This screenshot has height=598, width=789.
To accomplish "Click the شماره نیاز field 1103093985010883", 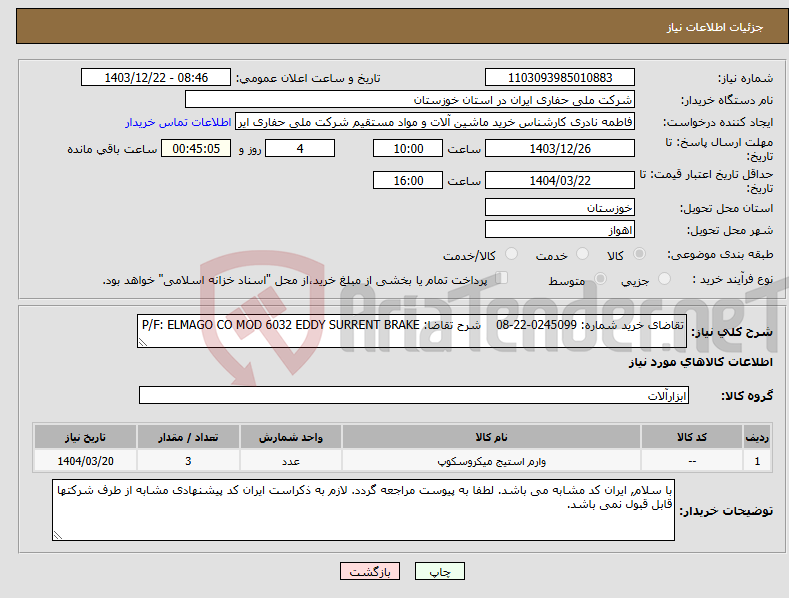I will point(560,78).
